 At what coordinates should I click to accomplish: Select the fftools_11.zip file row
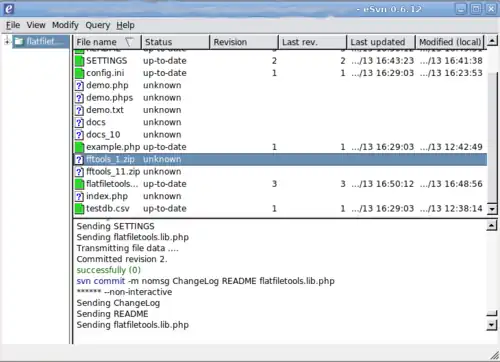(280, 172)
